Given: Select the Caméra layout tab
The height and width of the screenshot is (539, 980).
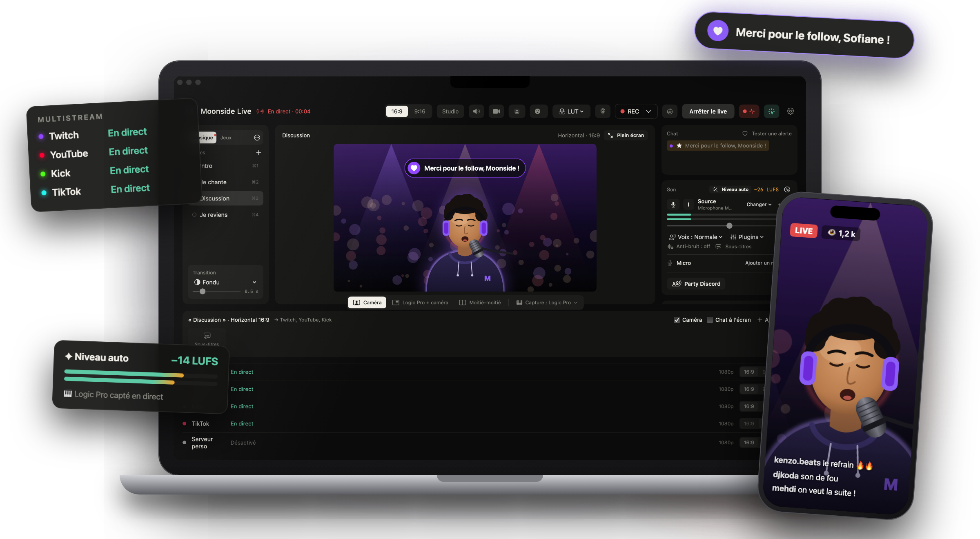Looking at the screenshot, I should (367, 303).
